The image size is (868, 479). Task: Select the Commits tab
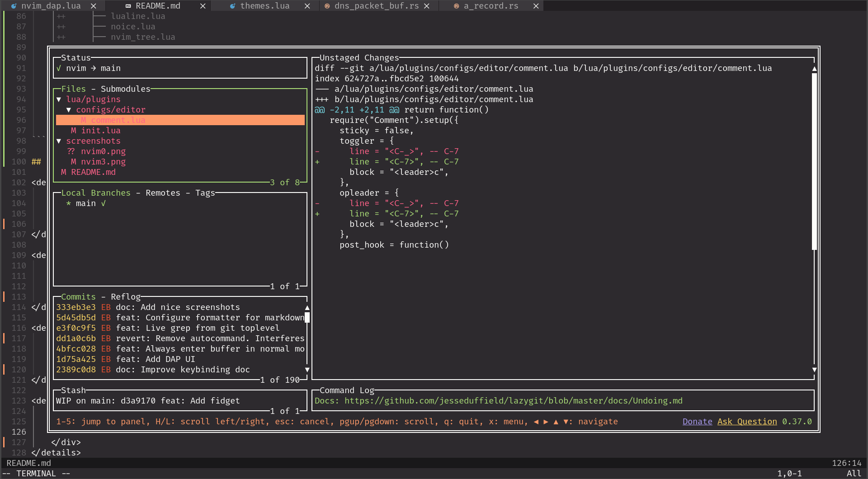(x=78, y=297)
